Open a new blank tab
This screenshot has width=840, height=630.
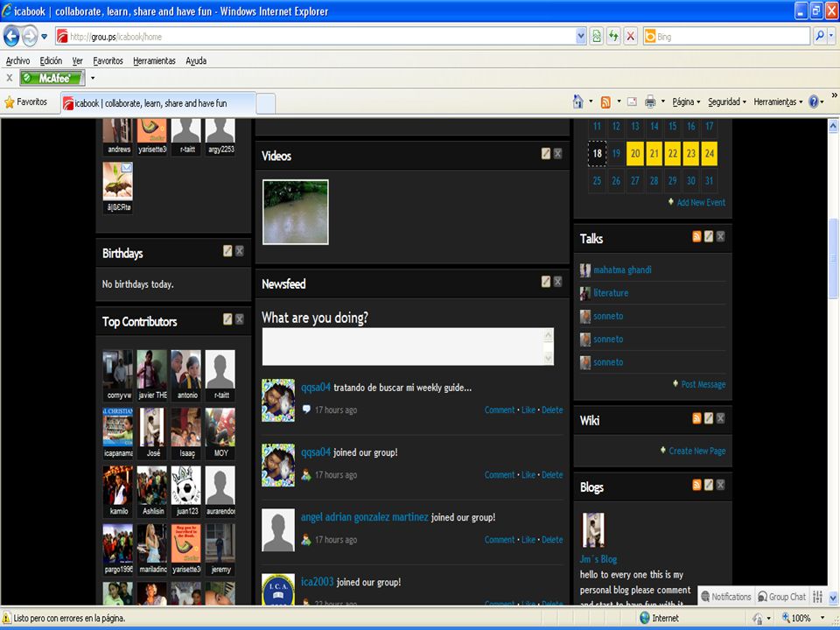click(x=266, y=103)
